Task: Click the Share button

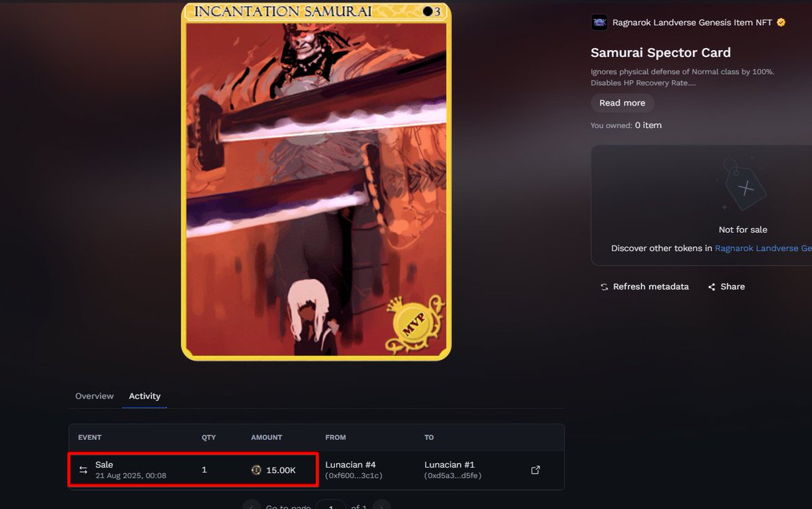Action: click(x=726, y=287)
